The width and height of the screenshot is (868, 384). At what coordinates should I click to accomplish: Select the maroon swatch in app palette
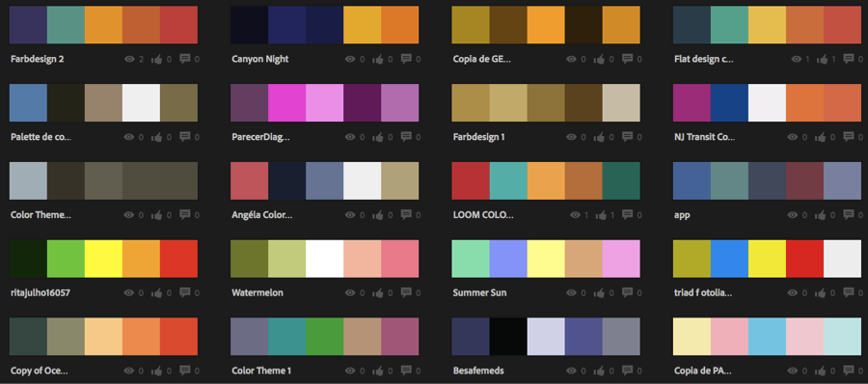805,180
